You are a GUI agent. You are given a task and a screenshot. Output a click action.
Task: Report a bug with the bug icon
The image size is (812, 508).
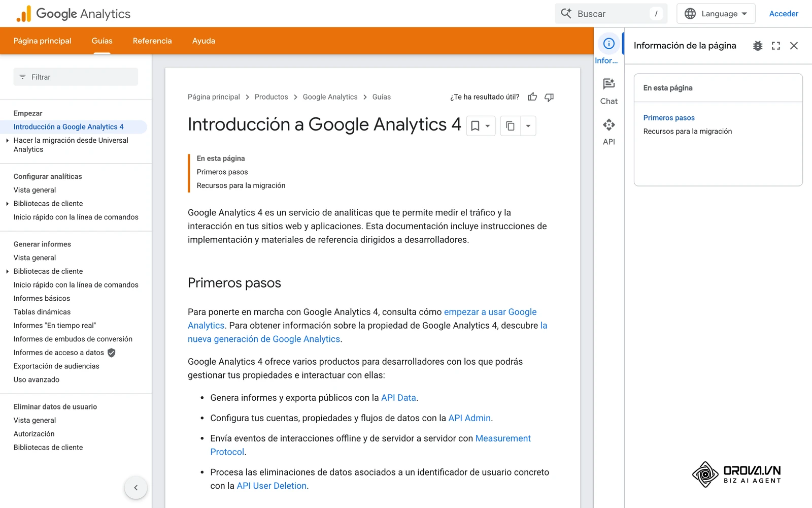coord(758,46)
